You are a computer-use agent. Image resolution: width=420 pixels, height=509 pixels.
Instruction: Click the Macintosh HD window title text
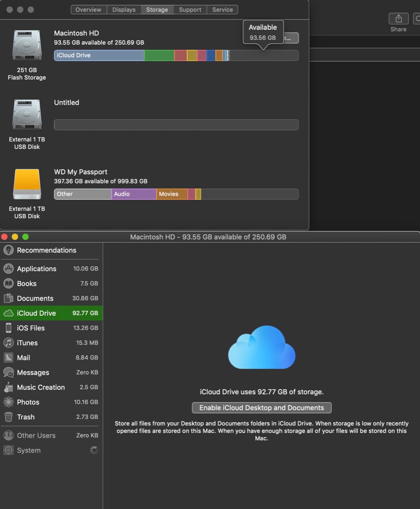coord(208,237)
